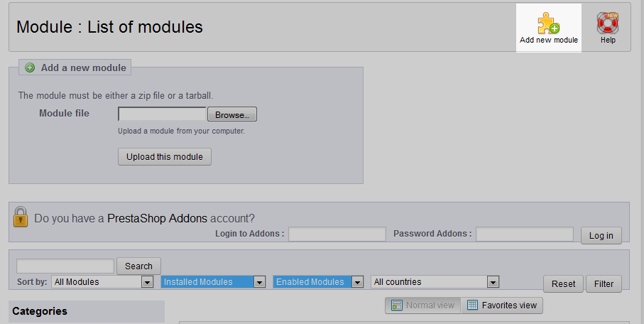Screen dimensions: 644x324
Task: Click the Add new module puzzle icon
Action: (x=548, y=23)
